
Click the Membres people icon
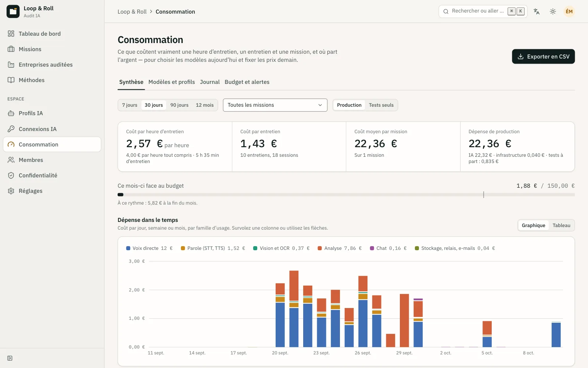coord(11,160)
